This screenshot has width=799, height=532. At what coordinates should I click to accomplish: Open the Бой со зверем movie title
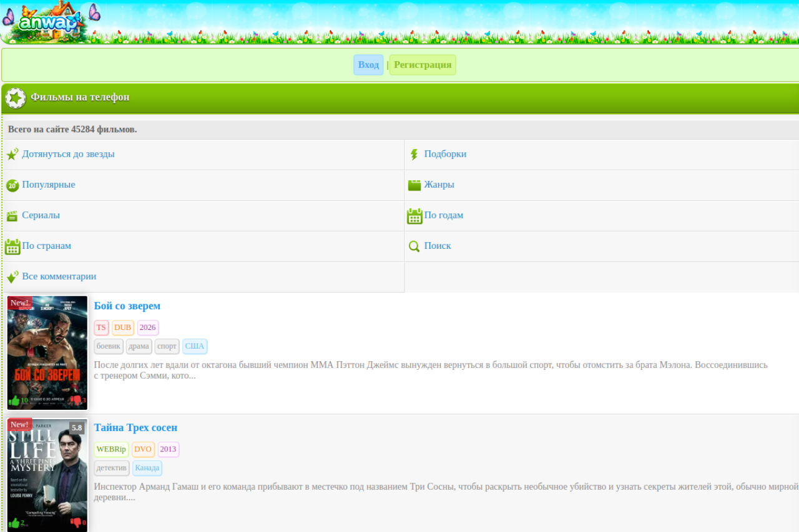(127, 306)
